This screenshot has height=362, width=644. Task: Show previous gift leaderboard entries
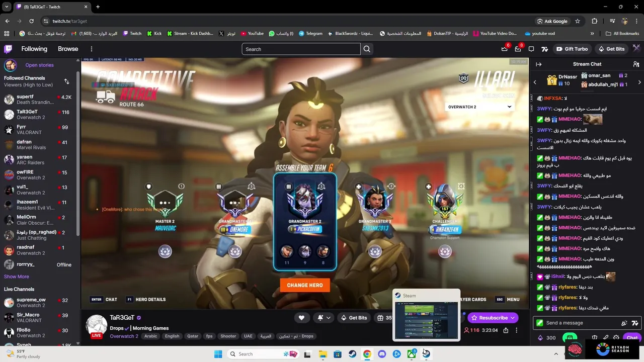535,82
